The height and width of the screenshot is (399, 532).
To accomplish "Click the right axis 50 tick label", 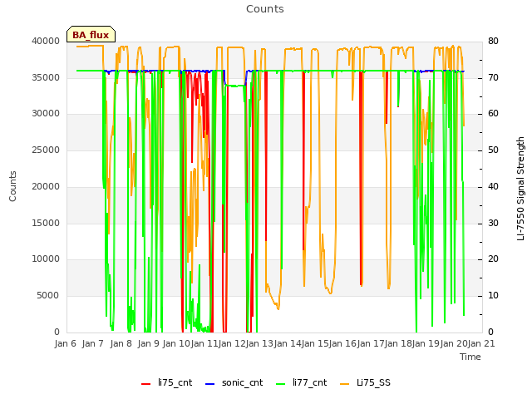I will (493, 150).
